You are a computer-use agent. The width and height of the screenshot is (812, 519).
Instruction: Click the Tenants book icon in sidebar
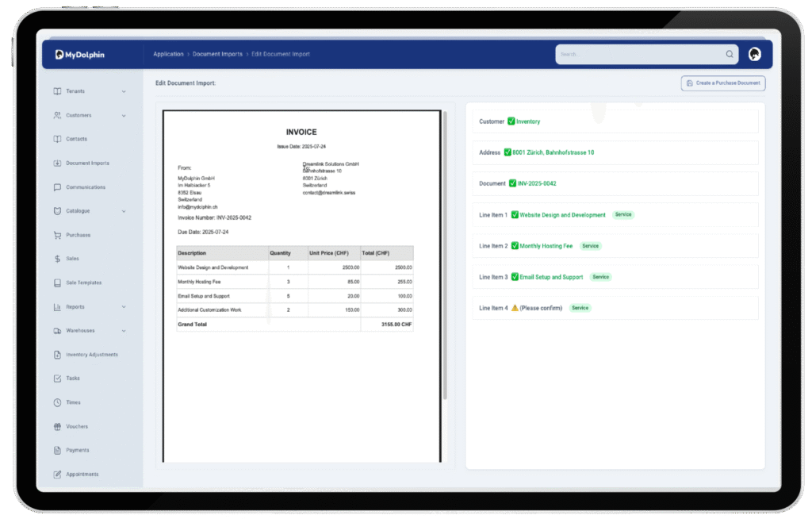point(57,91)
